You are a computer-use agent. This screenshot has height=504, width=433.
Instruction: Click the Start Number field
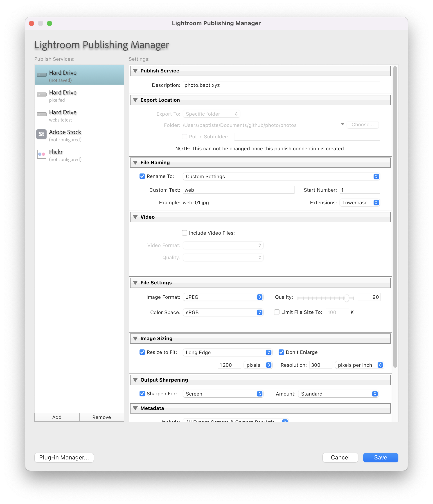coord(360,190)
